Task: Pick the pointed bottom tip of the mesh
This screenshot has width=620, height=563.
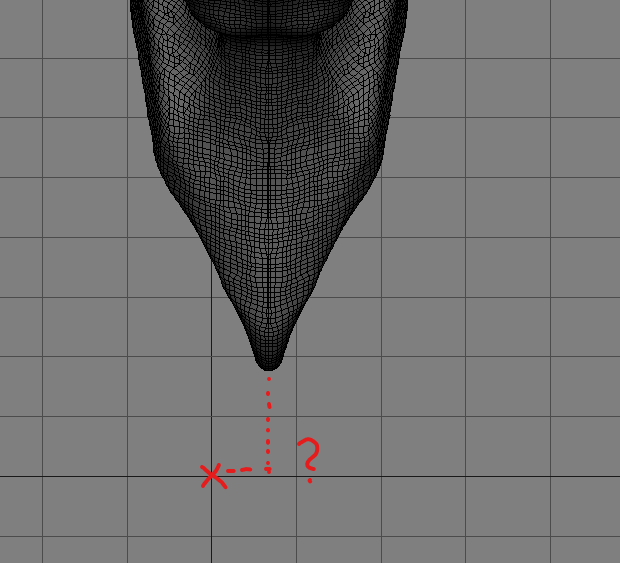Action: tap(269, 365)
